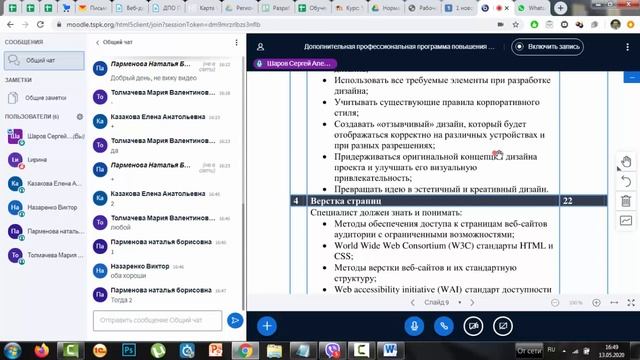Open the RU language indicator
This screenshot has width=640, height=360.
[551, 350]
